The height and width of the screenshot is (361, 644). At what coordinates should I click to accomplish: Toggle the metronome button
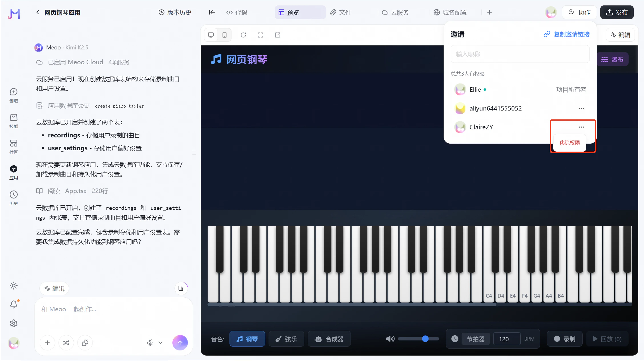[476, 339]
